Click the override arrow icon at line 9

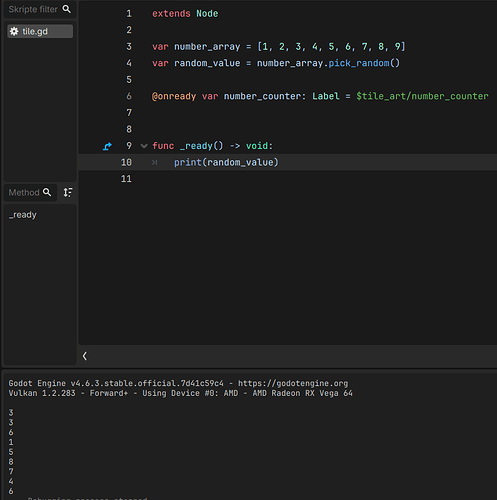[107, 146]
